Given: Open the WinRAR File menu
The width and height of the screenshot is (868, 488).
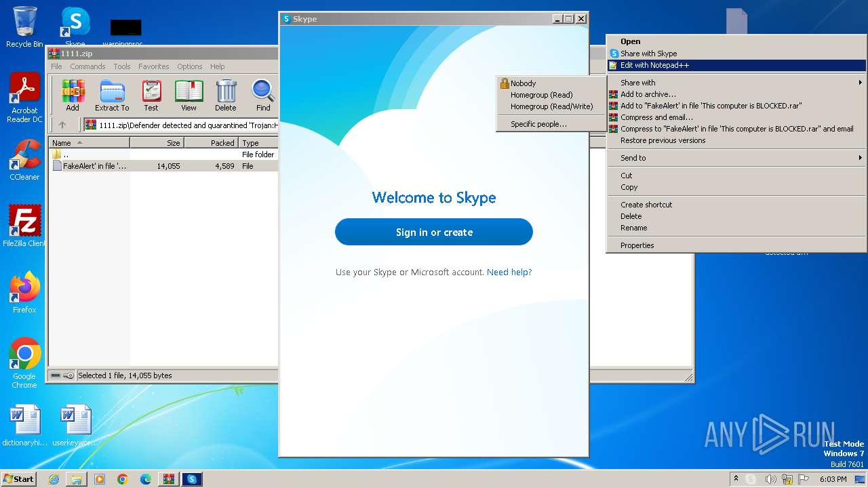Looking at the screenshot, I should [56, 66].
